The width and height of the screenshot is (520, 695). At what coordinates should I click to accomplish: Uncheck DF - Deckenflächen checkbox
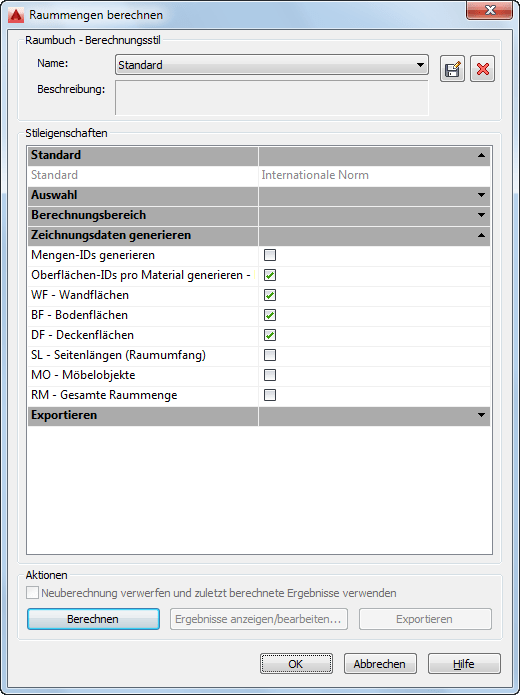[x=270, y=335]
